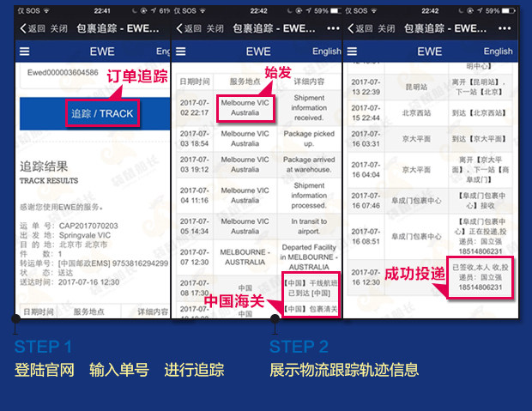
Task: Switch to English in right phone
Action: (x=498, y=51)
